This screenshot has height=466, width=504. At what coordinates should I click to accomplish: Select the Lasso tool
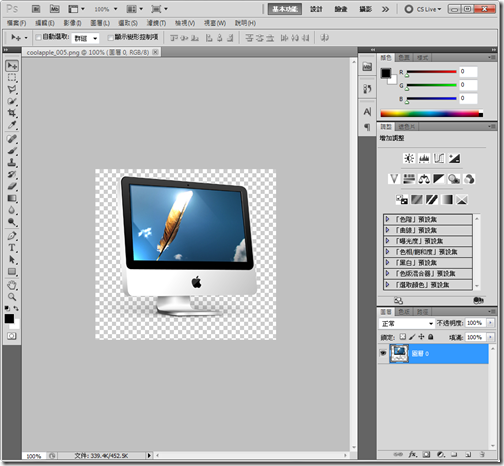(12, 89)
